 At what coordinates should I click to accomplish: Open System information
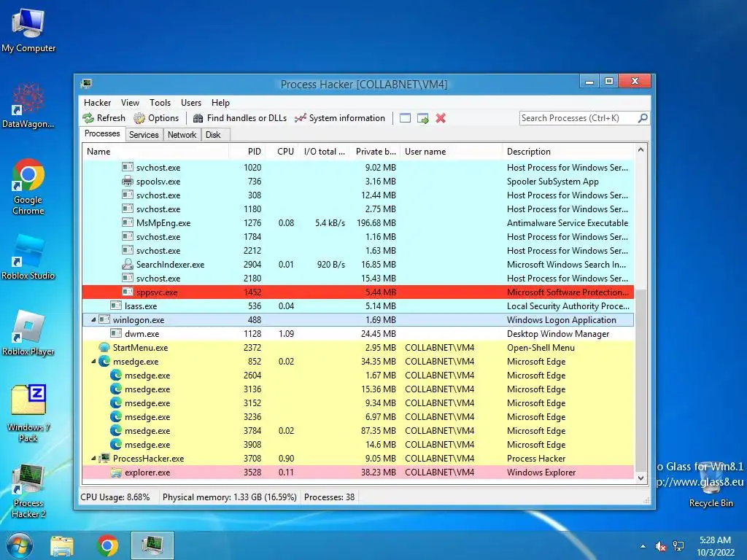340,118
